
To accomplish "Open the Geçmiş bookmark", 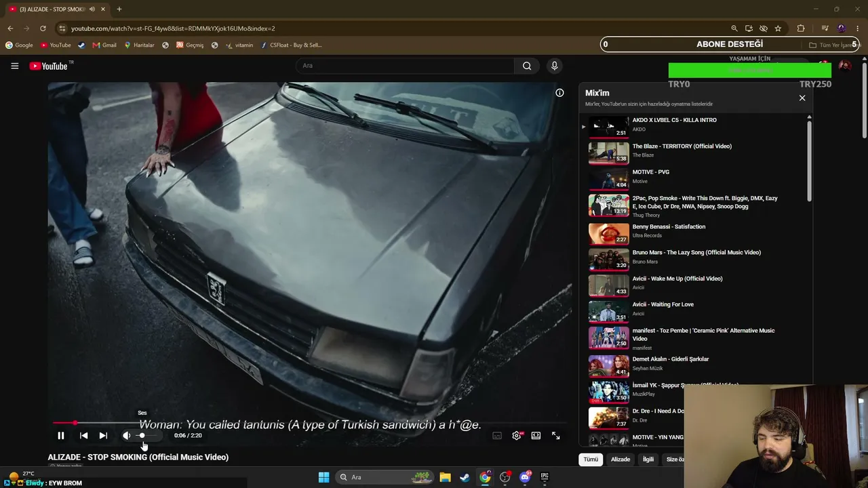I will click(x=189, y=45).
